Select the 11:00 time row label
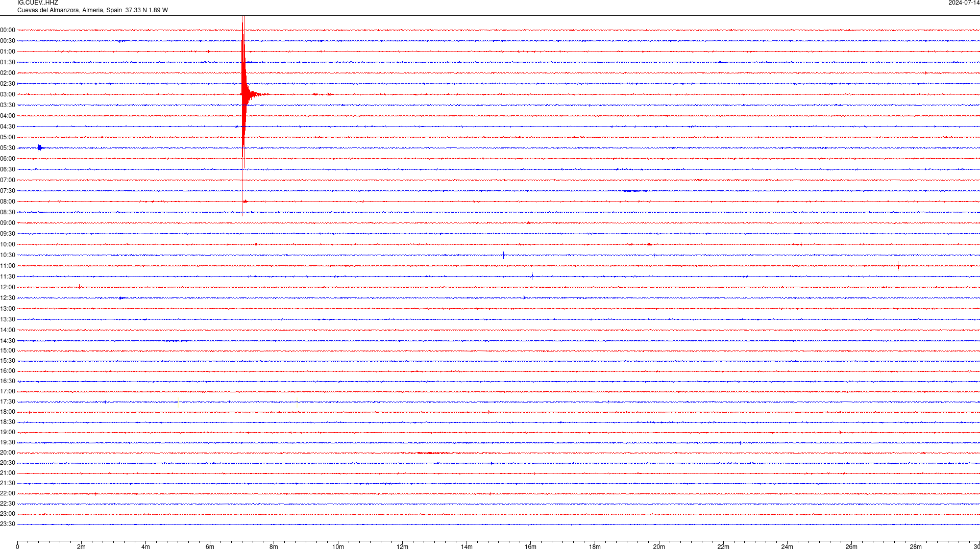Image resolution: width=980 pixels, height=551 pixels. coord(8,266)
